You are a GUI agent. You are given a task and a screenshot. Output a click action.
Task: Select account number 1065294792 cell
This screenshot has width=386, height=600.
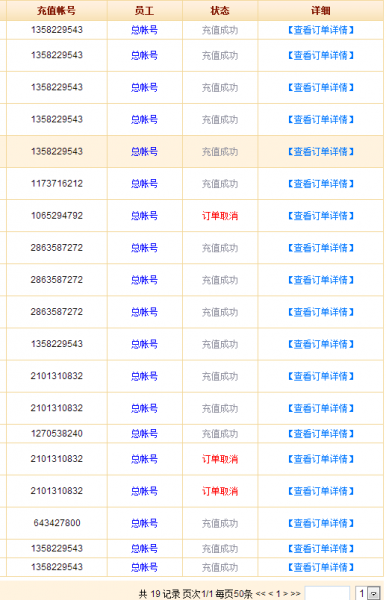coord(57,215)
